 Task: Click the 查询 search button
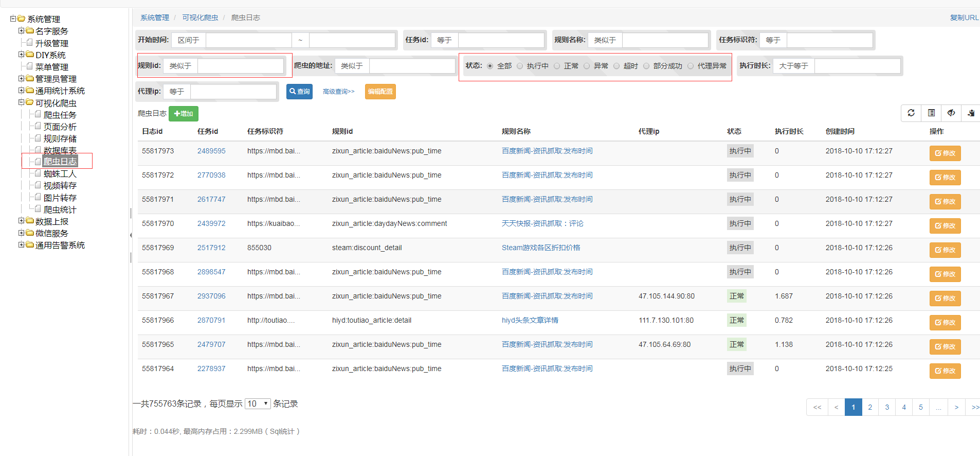point(299,92)
